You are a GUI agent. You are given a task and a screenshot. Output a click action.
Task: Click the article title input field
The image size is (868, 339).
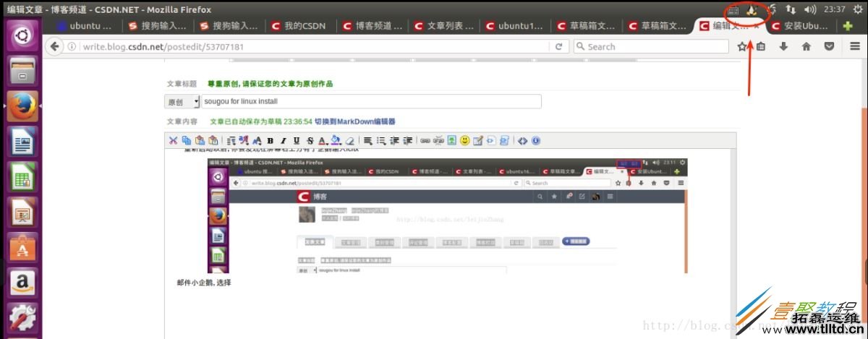point(370,102)
